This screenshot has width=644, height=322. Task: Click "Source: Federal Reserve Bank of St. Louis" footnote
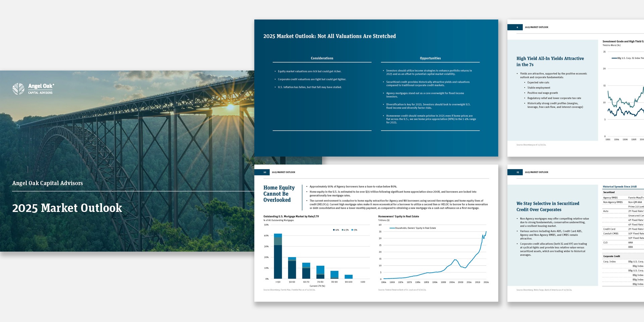point(402,290)
